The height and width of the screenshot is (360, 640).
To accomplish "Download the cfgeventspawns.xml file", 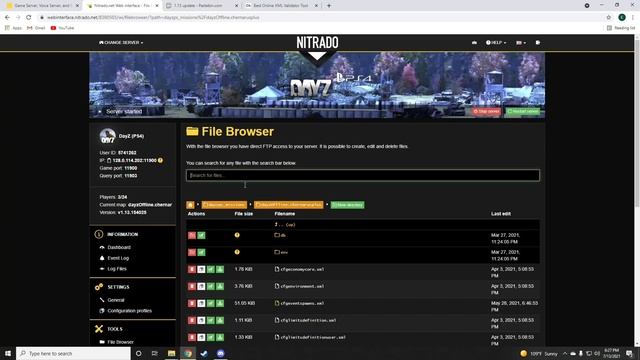I will [x=220, y=303].
